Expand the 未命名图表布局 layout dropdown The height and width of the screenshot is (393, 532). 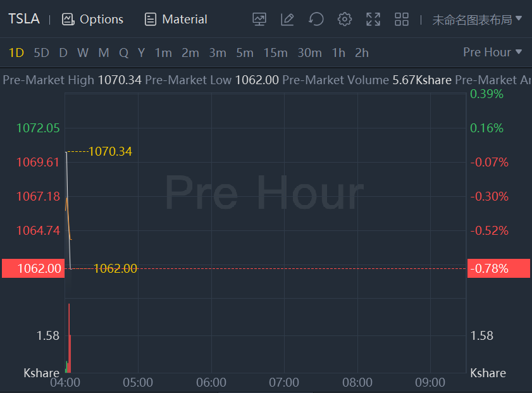click(478, 19)
